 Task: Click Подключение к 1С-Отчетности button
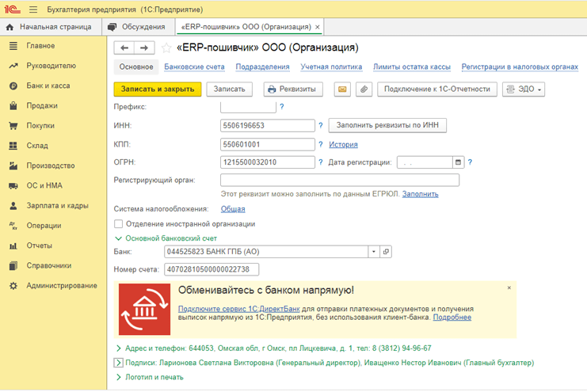pyautogui.click(x=437, y=89)
